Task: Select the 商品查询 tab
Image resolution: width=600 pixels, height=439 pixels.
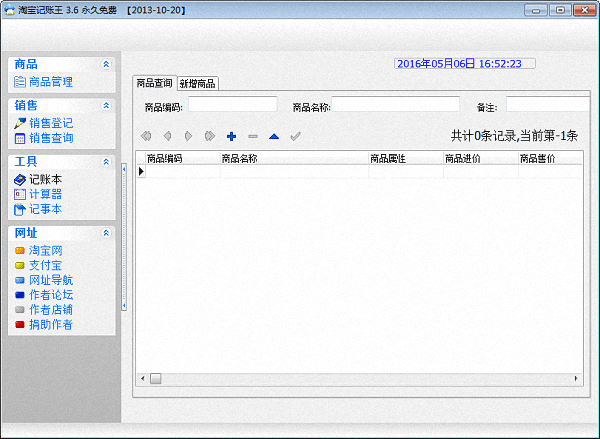Action: pos(154,83)
